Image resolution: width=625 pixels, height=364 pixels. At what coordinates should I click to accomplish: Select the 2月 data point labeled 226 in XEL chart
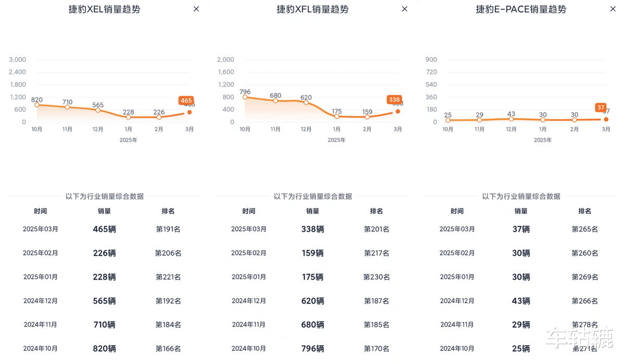(159, 117)
